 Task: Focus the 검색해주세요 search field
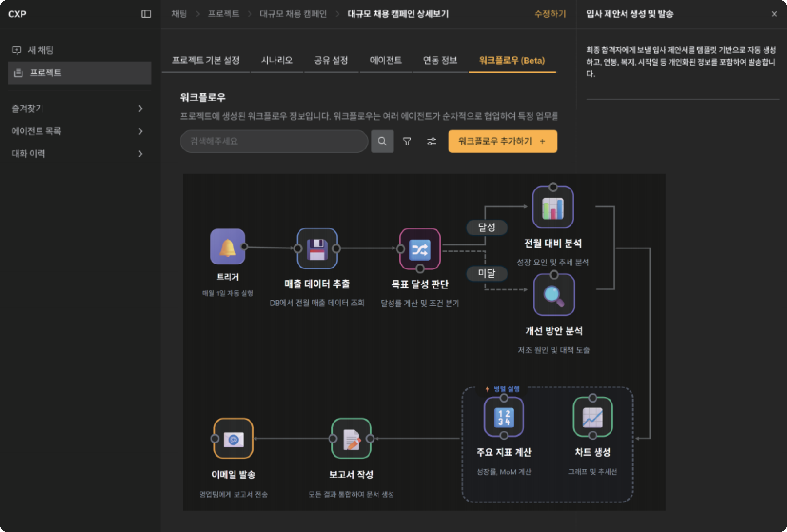coord(274,141)
